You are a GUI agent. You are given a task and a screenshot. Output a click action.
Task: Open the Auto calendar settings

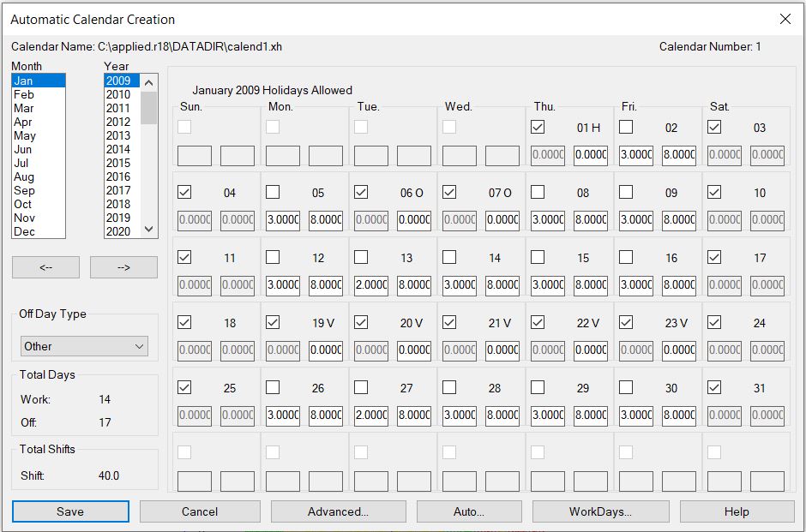[x=469, y=511]
